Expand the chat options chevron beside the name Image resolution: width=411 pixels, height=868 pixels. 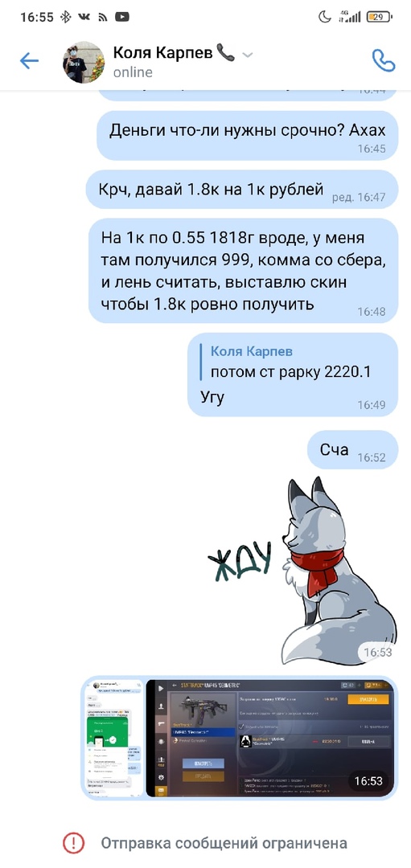(x=248, y=55)
